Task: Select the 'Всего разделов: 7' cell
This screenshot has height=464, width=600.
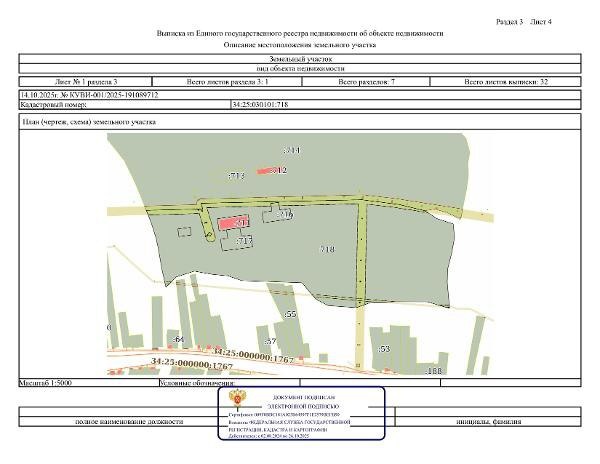Action: click(366, 81)
